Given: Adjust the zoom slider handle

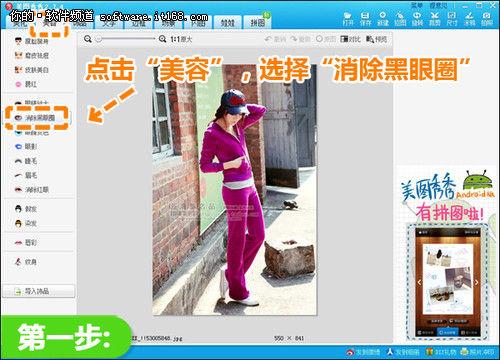Looking at the screenshot, I should (99, 39).
